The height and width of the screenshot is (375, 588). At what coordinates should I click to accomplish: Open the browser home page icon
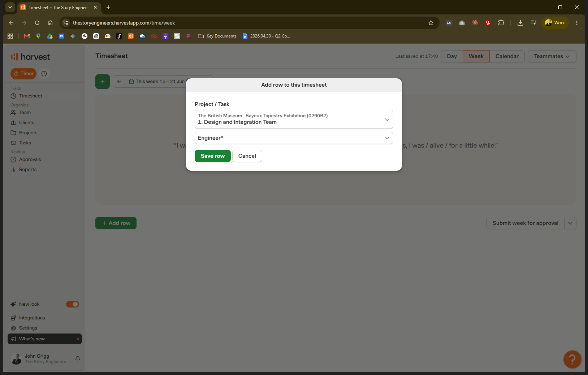(50, 23)
